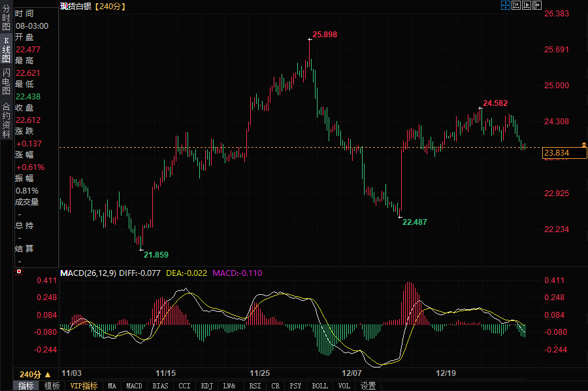Switch to the 模板 bottom tab
This screenshot has width=588, height=391.
[x=52, y=386]
